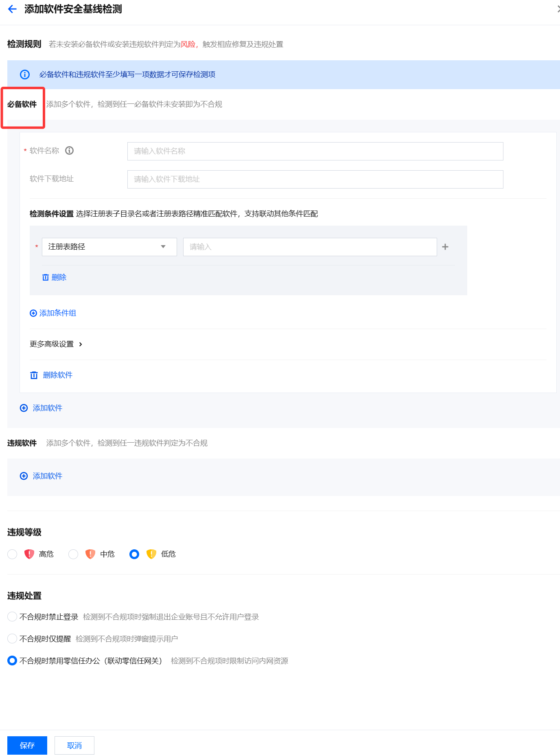Open the 注册表路径 dropdown
The height and width of the screenshot is (755, 560).
tap(109, 247)
